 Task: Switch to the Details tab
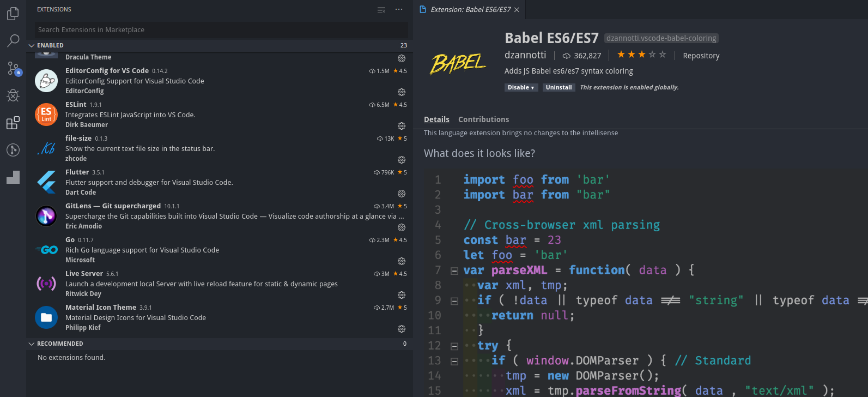coord(436,119)
